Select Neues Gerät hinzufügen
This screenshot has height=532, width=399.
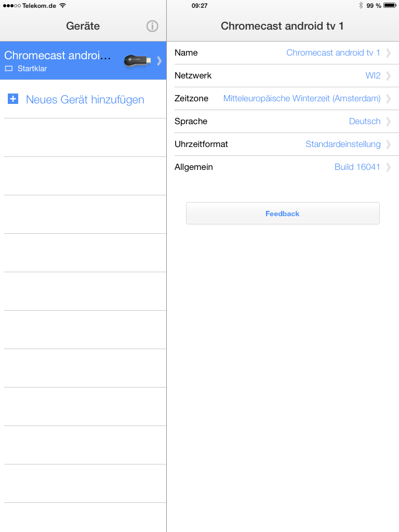(85, 99)
